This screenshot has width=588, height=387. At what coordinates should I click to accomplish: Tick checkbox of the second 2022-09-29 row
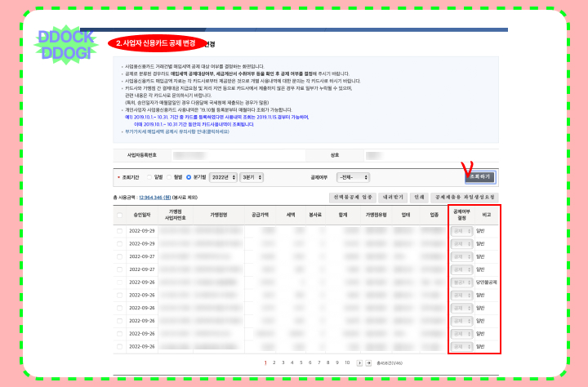(119, 244)
